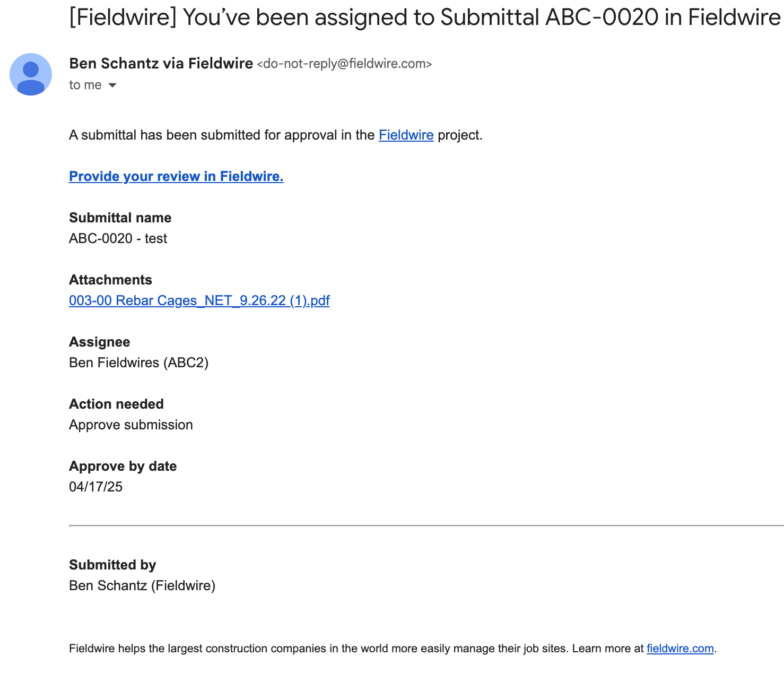Click assignee value Ben Fieldwires (ABC2)
The width and height of the screenshot is (784, 673).
click(139, 363)
